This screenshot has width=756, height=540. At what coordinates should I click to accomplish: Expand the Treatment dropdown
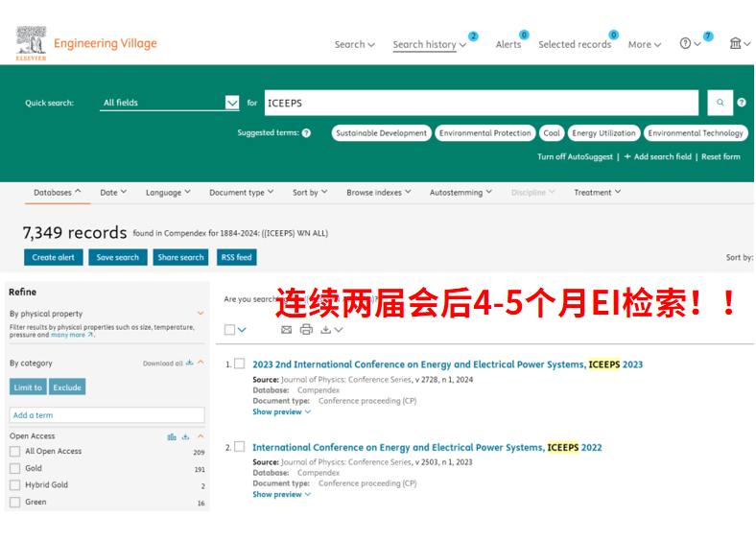click(x=598, y=193)
